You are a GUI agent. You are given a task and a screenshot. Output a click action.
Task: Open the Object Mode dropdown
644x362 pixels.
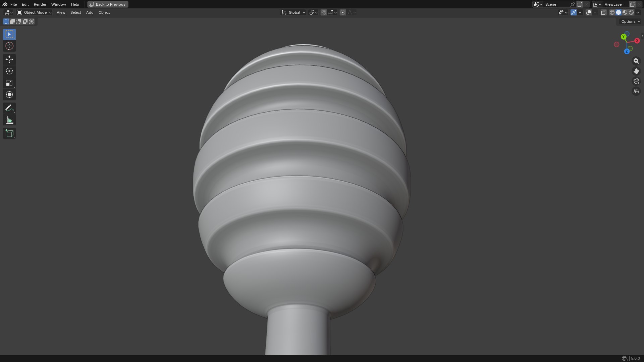click(x=34, y=12)
